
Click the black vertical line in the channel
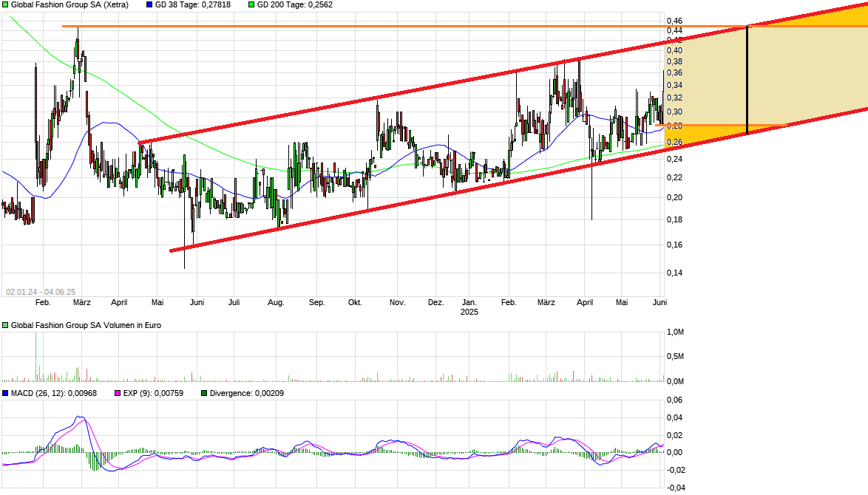(747, 79)
